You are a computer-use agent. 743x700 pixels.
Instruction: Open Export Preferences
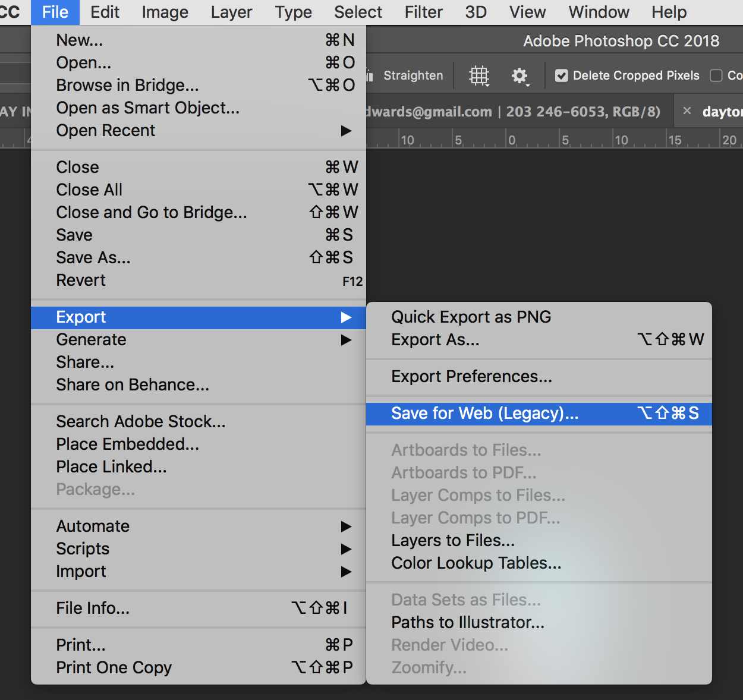click(471, 377)
